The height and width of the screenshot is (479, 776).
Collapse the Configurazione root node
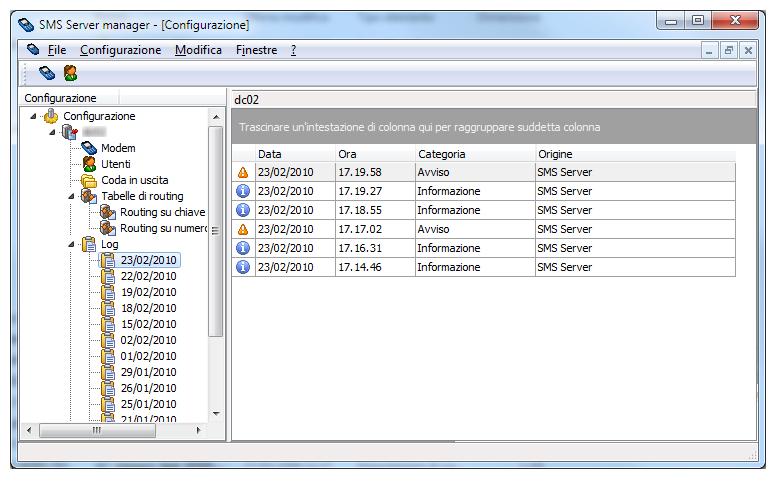coord(33,116)
